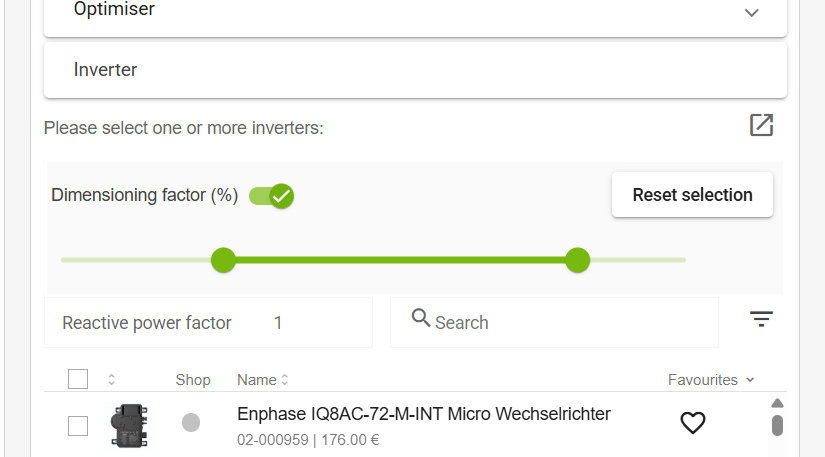Screen dimensions: 825x457
Task: Open inverter list in external window
Action: [761, 125]
